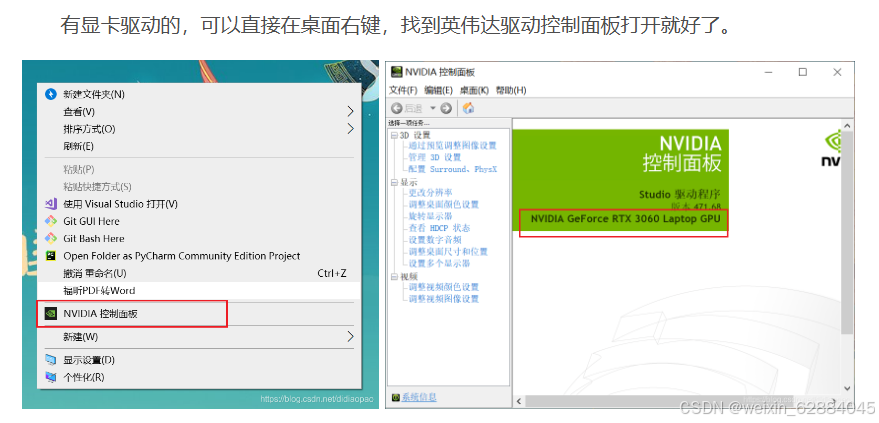Screen dimensions: 879x423
Task: Collapse the 显示 tree node
Action: 394,183
